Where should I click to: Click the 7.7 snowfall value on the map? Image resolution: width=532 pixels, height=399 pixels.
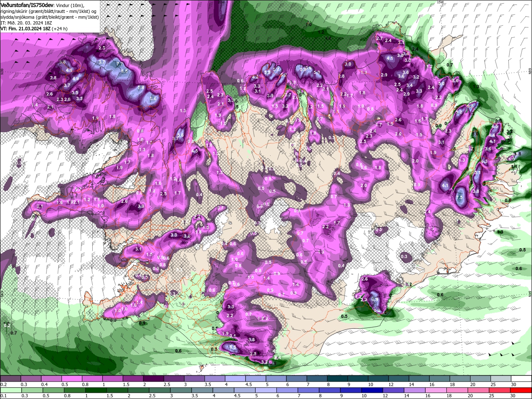(119, 64)
